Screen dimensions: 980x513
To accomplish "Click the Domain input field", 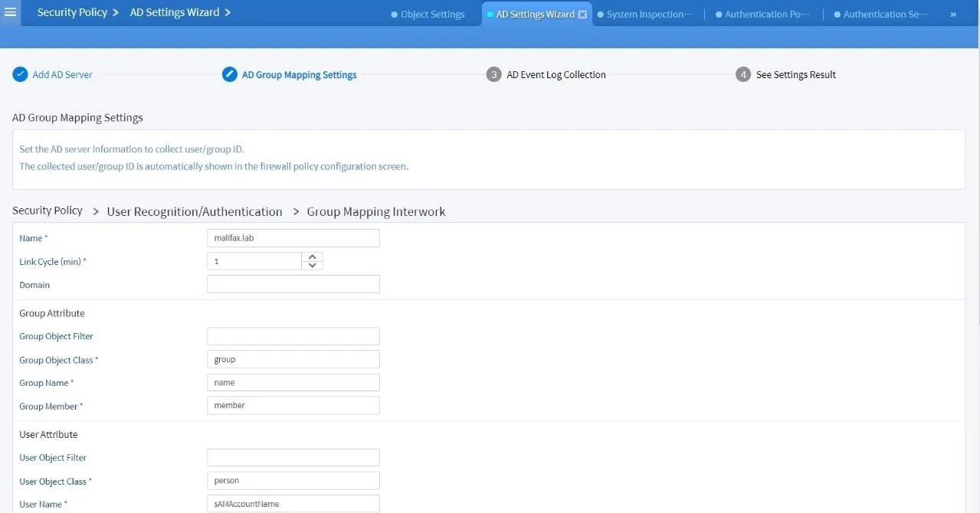I will click(293, 284).
